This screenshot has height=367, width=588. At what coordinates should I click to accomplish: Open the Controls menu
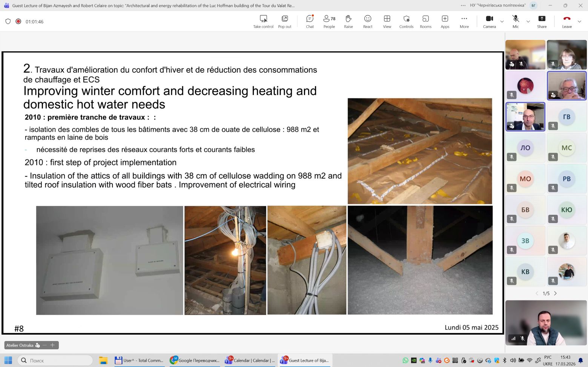click(x=406, y=21)
